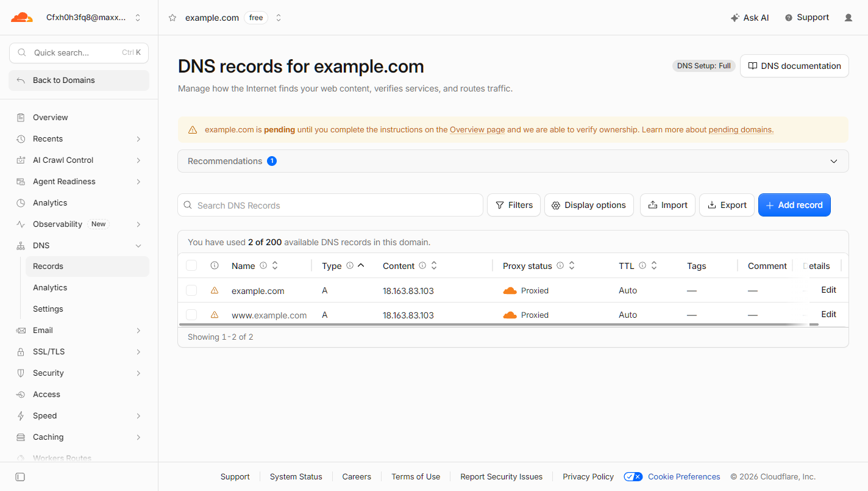
Task: Open the user profile icon
Action: (x=848, y=18)
